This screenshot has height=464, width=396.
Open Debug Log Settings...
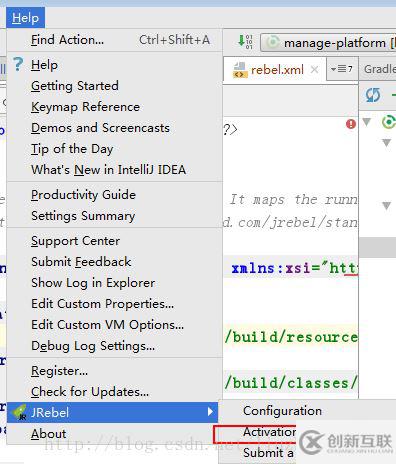114,346
